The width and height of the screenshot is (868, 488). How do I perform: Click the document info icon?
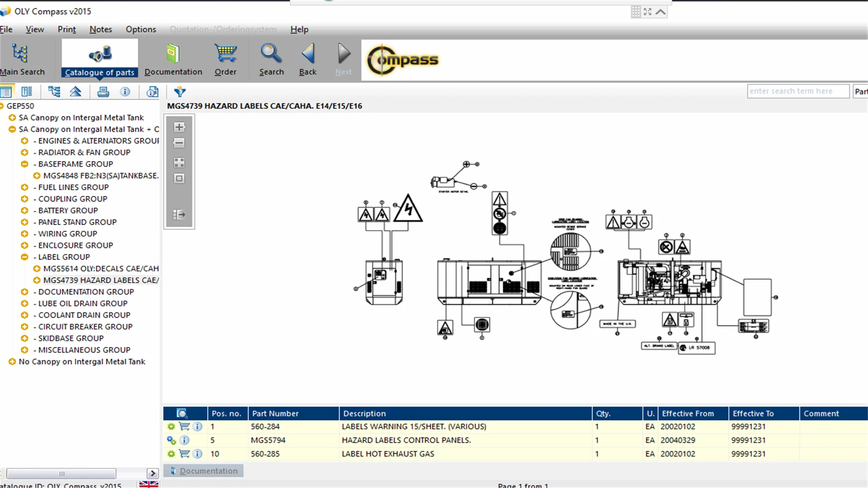152,92
